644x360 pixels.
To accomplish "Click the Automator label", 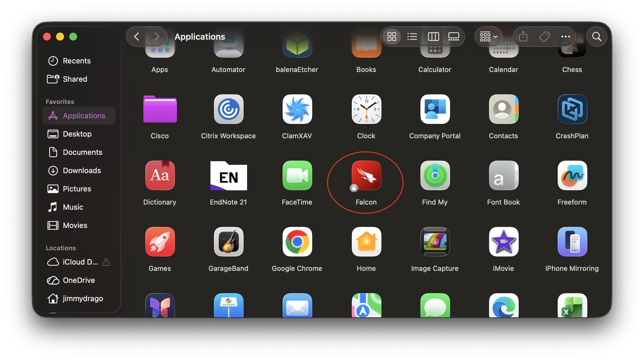I will pos(228,70).
